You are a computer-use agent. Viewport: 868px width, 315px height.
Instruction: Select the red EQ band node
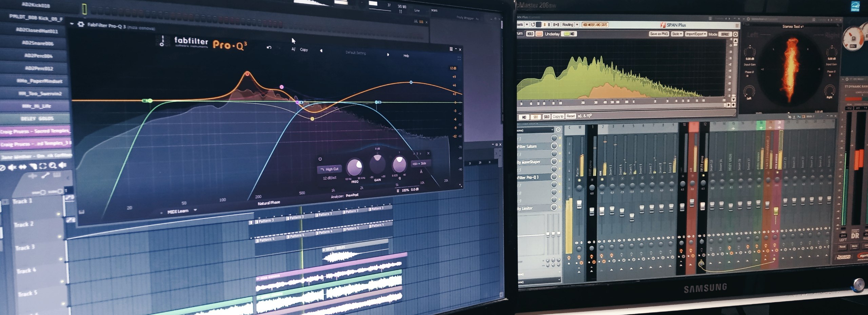tap(248, 74)
